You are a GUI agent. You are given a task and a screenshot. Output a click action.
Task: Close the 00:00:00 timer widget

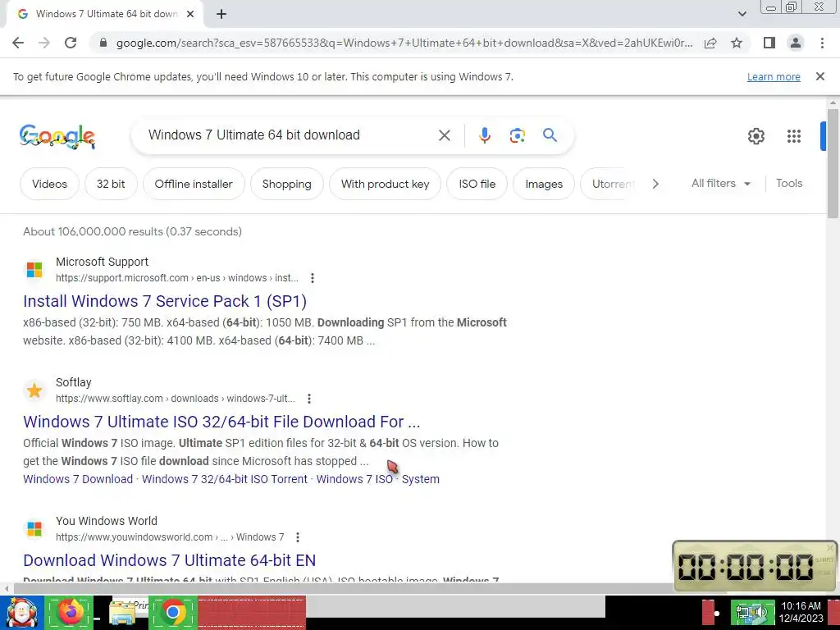pyautogui.click(x=830, y=547)
